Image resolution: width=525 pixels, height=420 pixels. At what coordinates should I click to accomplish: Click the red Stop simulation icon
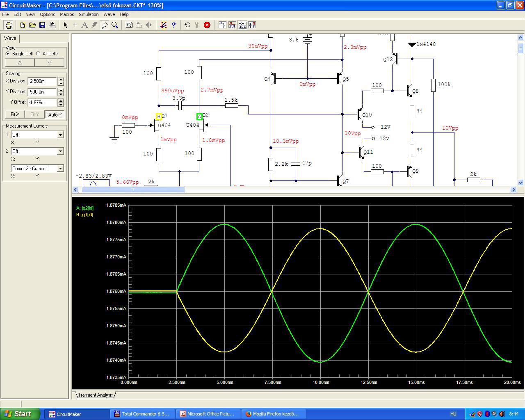click(x=207, y=25)
